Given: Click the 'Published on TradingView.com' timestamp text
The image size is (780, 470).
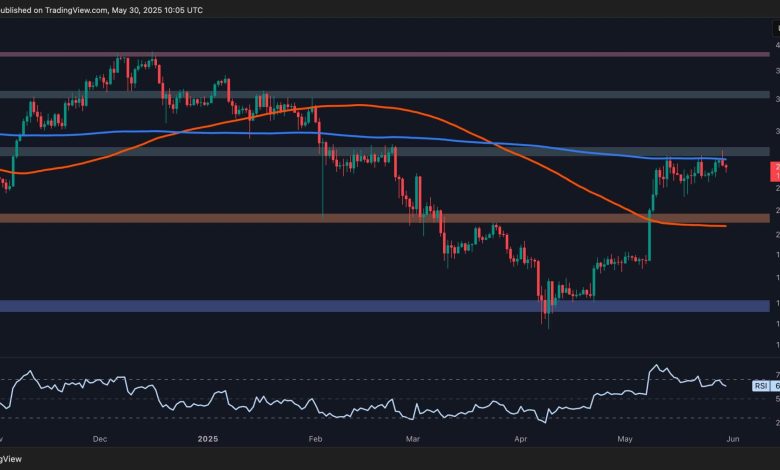Looking at the screenshot, I should pyautogui.click(x=101, y=10).
